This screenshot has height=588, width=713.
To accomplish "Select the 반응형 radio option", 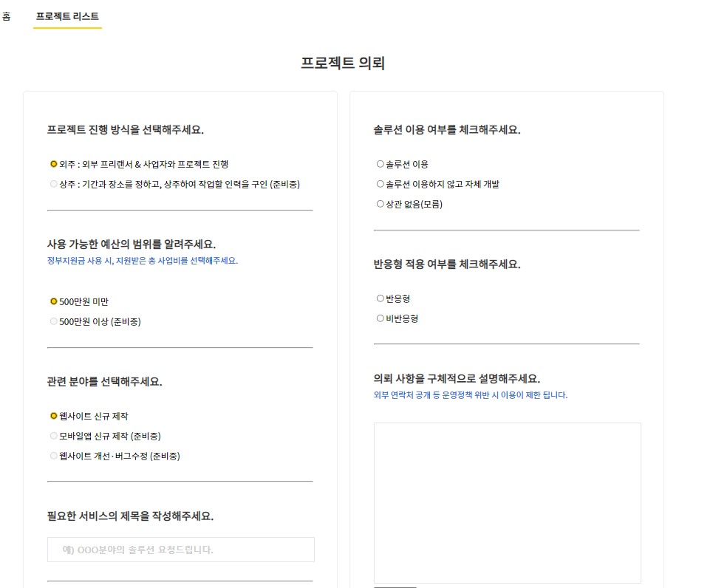I will click(x=381, y=298).
